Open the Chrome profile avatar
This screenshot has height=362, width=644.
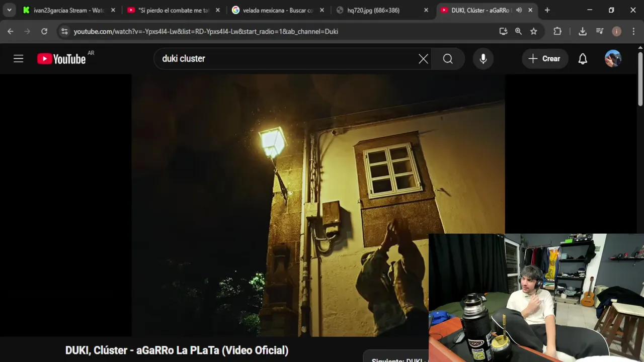(x=617, y=31)
